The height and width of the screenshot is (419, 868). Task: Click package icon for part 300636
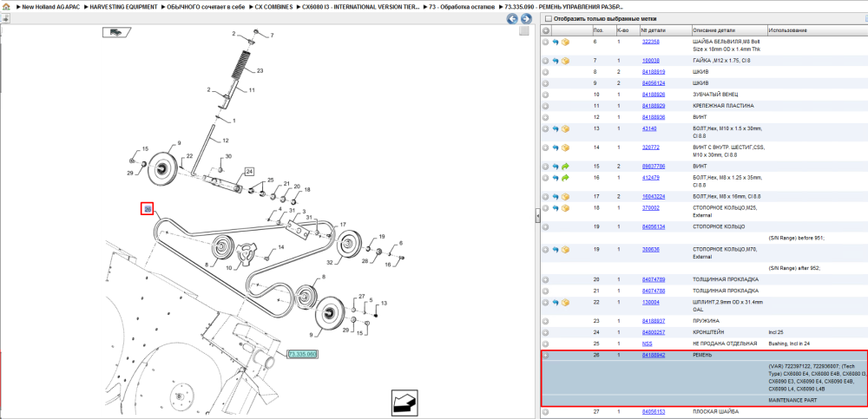566,249
